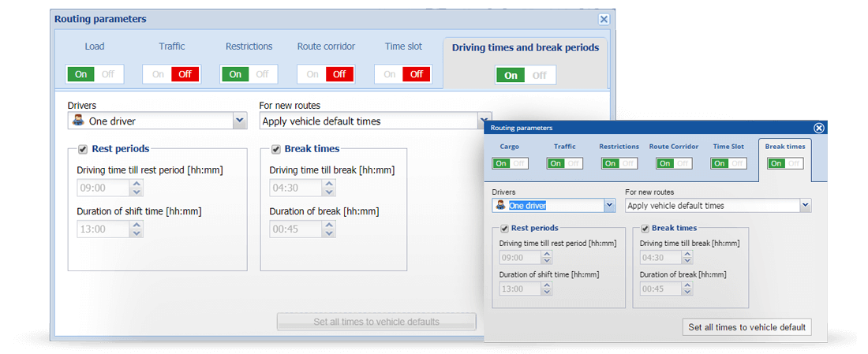Click the 09:00 driving time field in large dialog
The height and width of the screenshot is (354, 868).
point(103,188)
